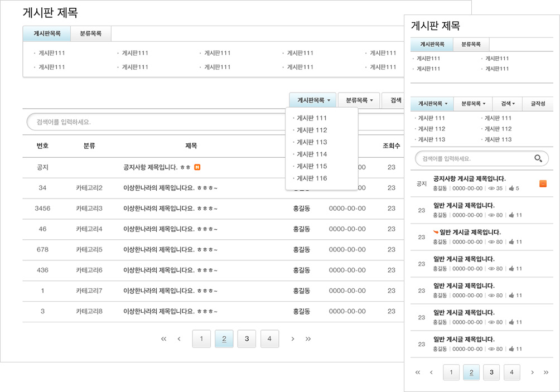This screenshot has height=392, width=560.
Task: Go to first page in desktop pagination
Action: click(163, 338)
